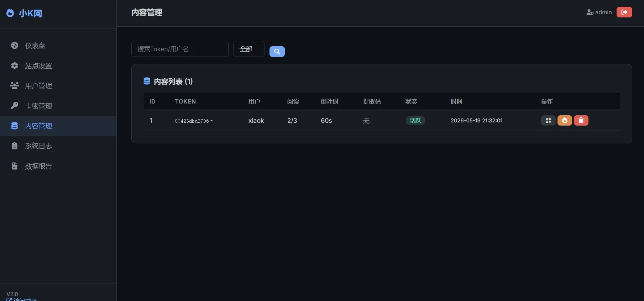Screen dimensions: 644x301
Task: Click the red logout icon button
Action: (624, 12)
